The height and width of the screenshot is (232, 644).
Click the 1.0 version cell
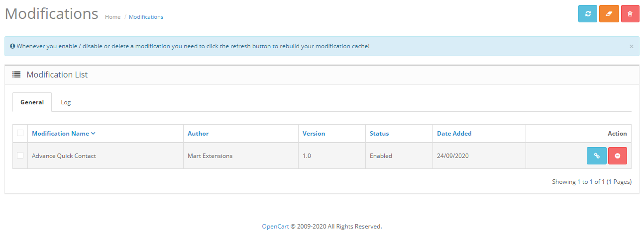[332, 155]
